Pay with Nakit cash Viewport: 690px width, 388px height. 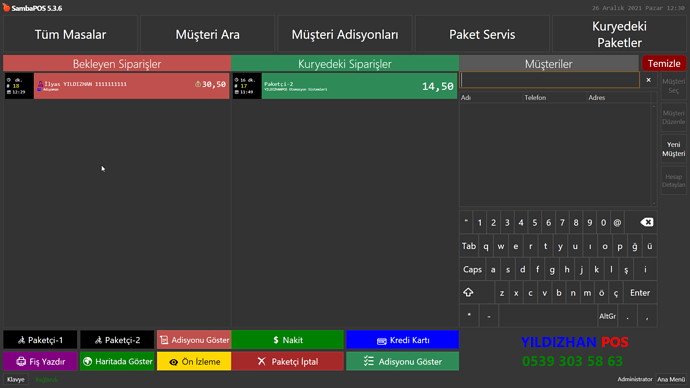pyautogui.click(x=288, y=340)
